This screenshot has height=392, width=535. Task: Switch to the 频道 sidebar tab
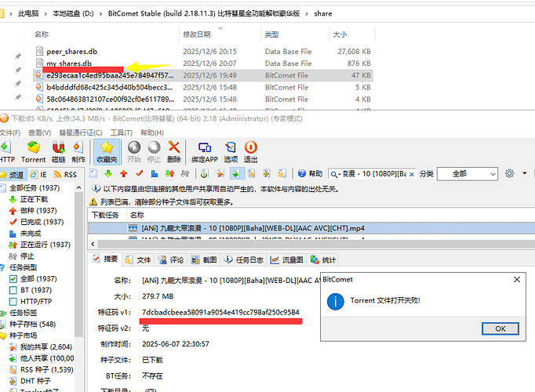pos(13,175)
